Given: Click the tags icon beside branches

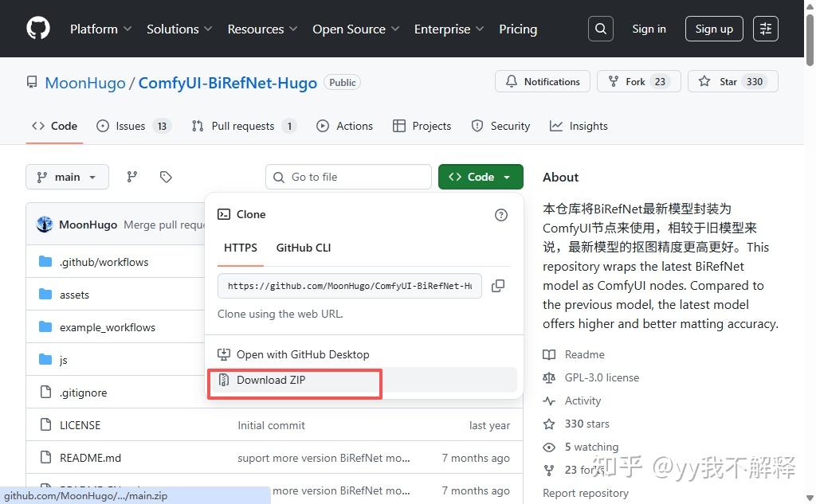Looking at the screenshot, I should coord(166,176).
